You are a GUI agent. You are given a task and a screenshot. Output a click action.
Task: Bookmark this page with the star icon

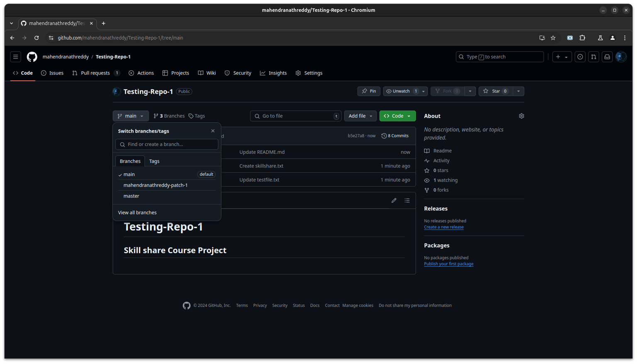[553, 38]
